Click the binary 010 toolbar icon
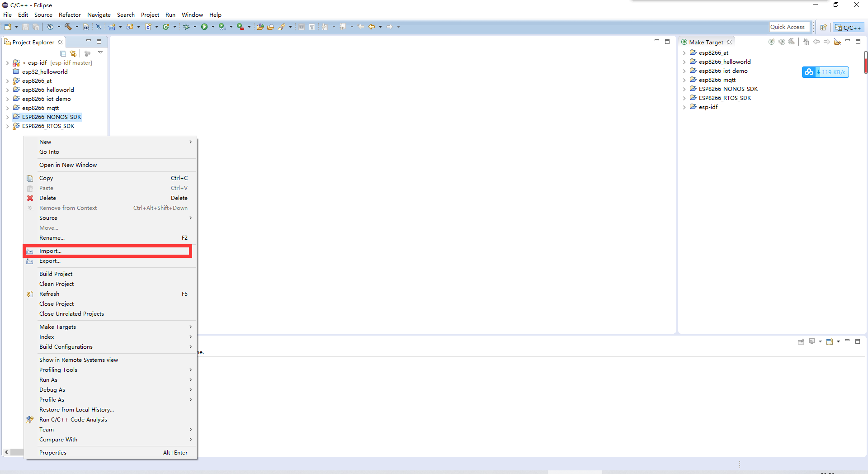 tap(86, 27)
